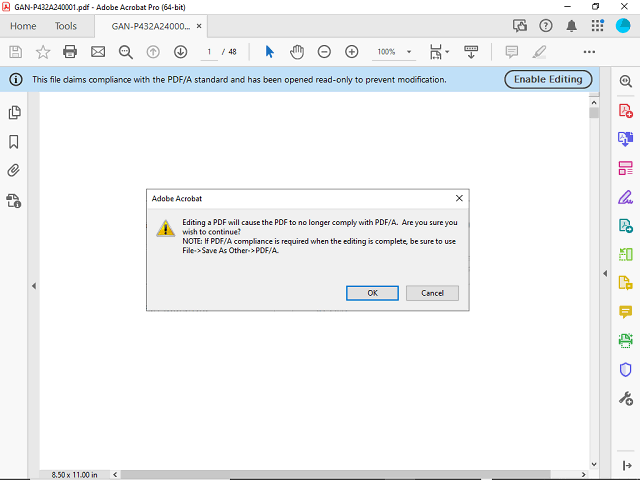Zoom out with minus icon
Image resolution: width=640 pixels, height=480 pixels.
[x=324, y=52]
